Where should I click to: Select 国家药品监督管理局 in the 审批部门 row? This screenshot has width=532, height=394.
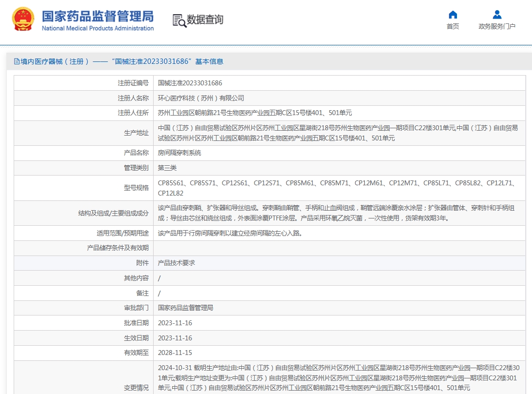pyautogui.click(x=186, y=308)
